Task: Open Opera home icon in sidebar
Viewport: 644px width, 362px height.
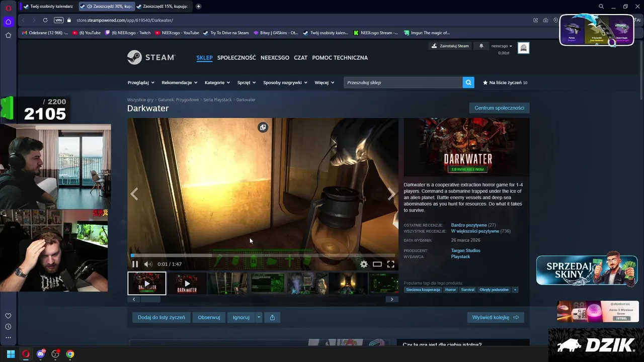Action: click(x=8, y=22)
